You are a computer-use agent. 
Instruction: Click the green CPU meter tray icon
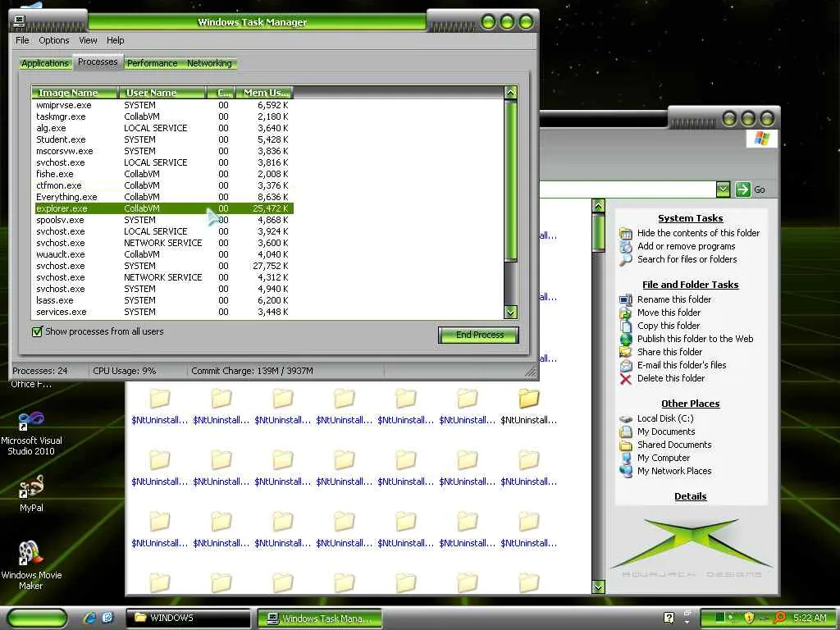[719, 618]
